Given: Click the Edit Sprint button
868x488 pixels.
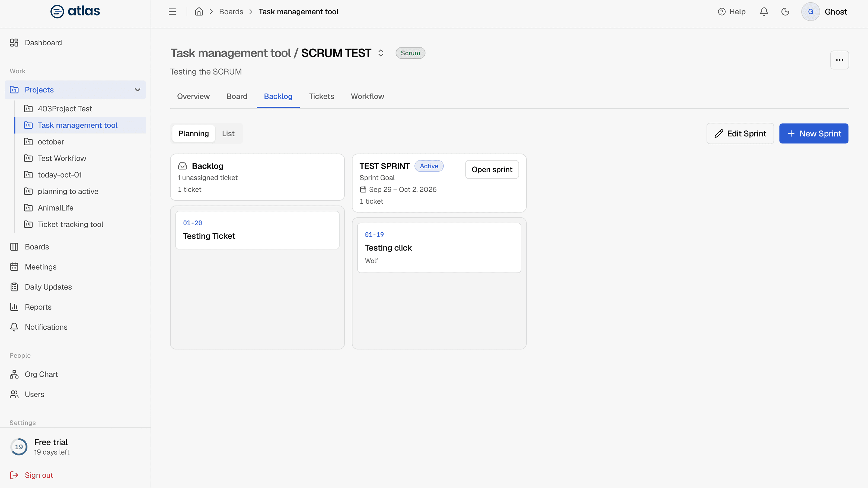Looking at the screenshot, I should point(740,134).
